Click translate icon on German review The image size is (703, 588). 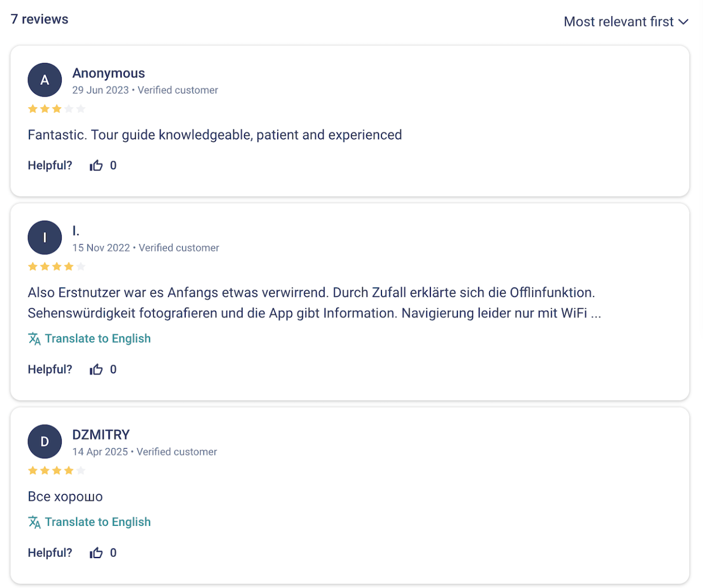(x=34, y=339)
